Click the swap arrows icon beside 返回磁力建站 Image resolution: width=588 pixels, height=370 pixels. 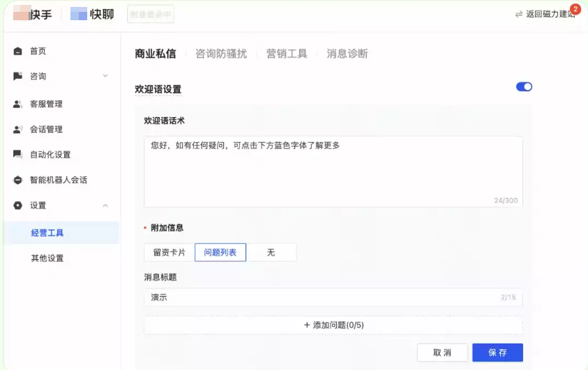click(x=519, y=14)
